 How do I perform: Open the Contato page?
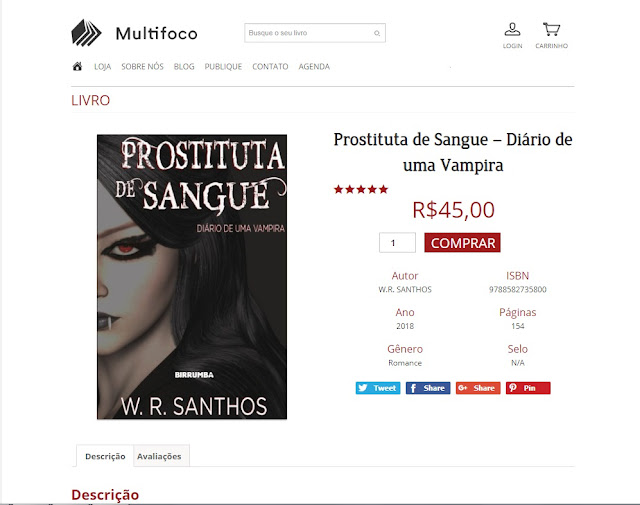click(x=270, y=67)
